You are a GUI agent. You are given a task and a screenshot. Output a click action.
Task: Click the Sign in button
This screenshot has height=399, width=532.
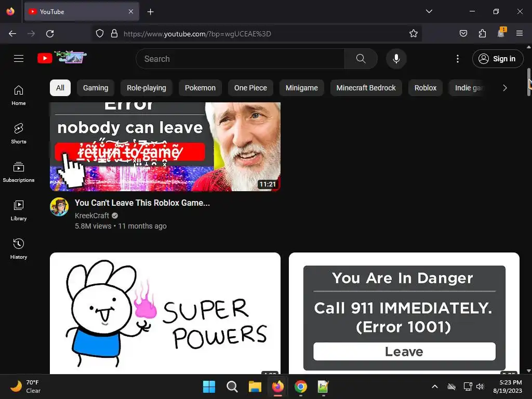click(x=498, y=59)
